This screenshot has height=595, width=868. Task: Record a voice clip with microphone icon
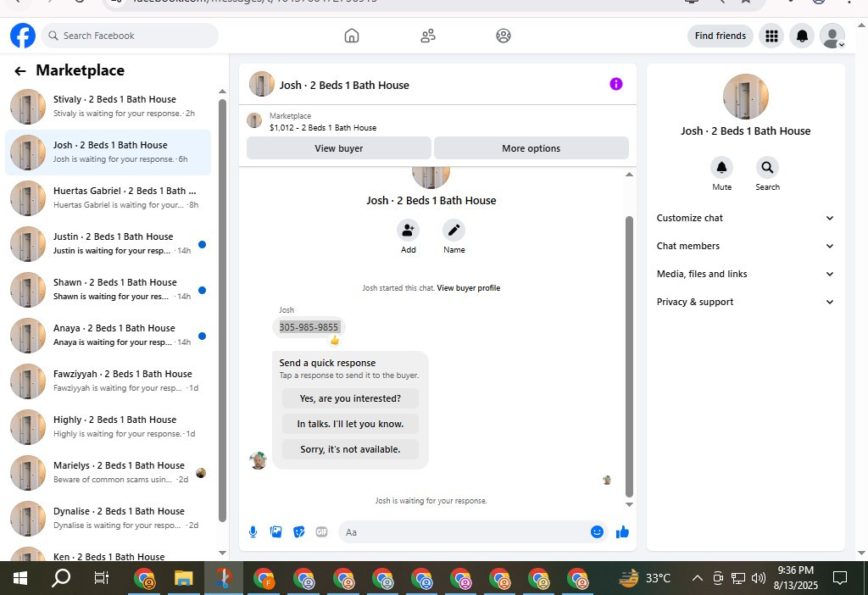[x=253, y=532]
